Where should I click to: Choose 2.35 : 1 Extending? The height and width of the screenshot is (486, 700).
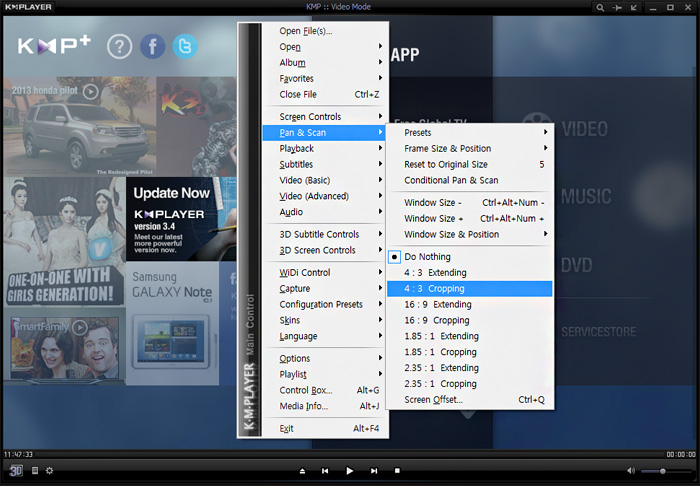pos(470,368)
